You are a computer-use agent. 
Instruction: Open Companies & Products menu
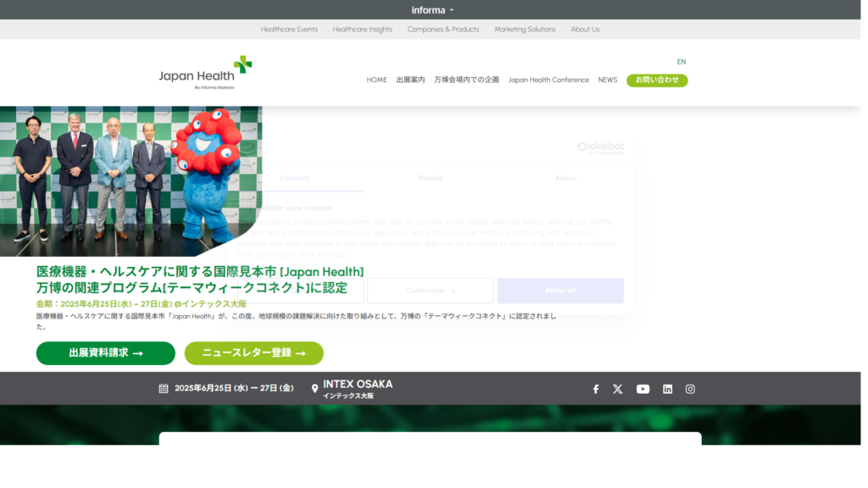(443, 30)
